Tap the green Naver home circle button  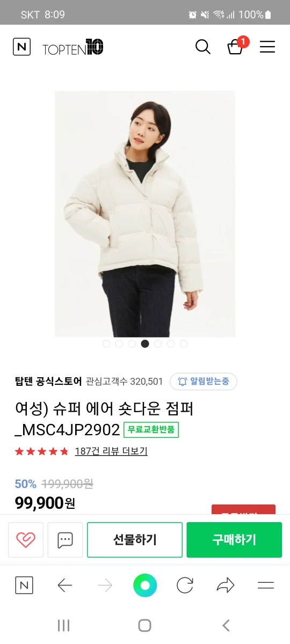click(x=145, y=586)
